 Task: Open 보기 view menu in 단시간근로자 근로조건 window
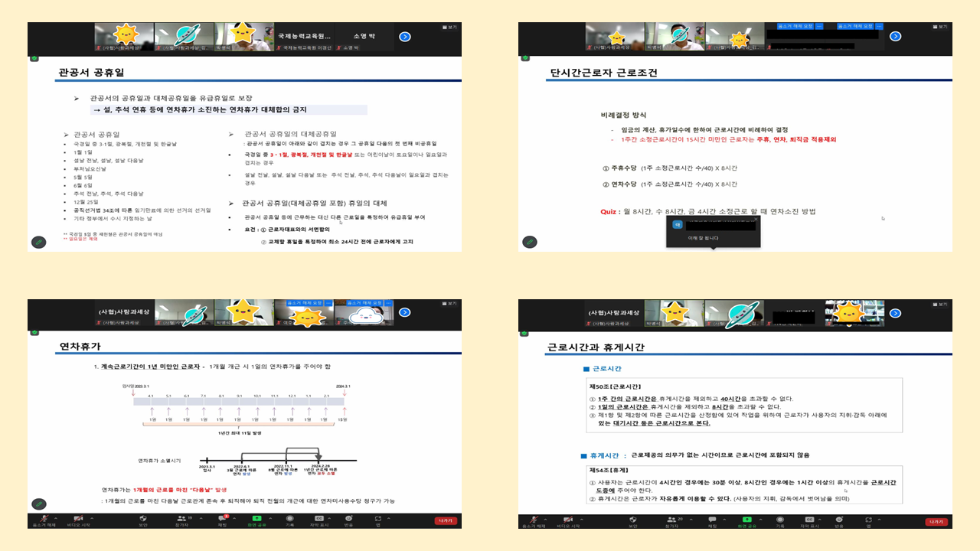(940, 27)
